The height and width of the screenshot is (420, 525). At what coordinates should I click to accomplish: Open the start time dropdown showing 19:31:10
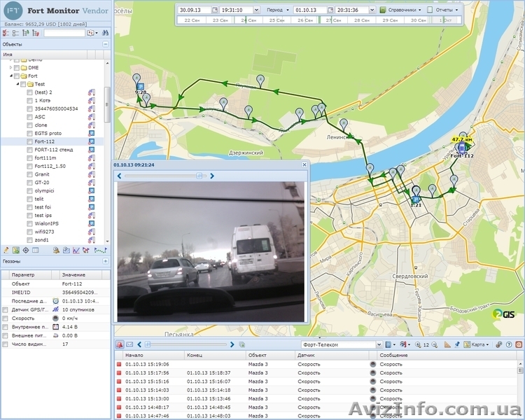[256, 10]
